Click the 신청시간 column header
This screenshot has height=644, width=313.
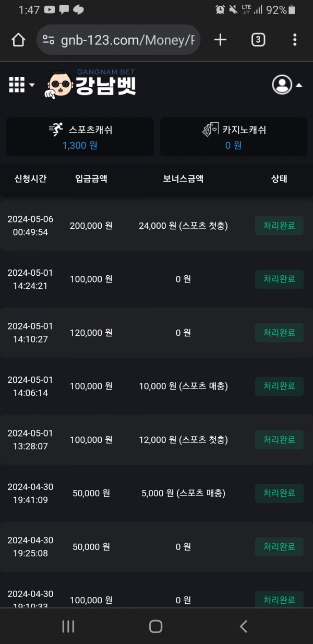pyautogui.click(x=30, y=179)
